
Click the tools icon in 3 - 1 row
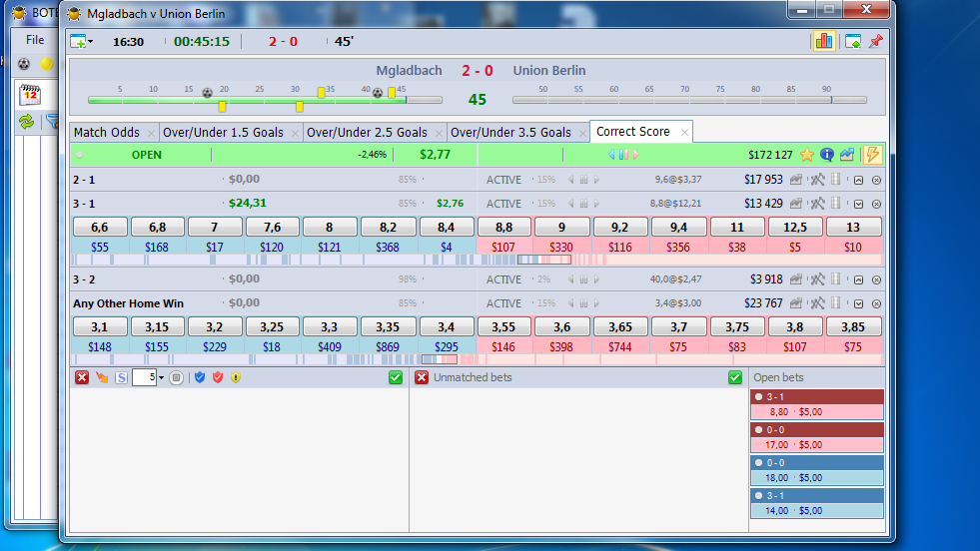point(817,204)
